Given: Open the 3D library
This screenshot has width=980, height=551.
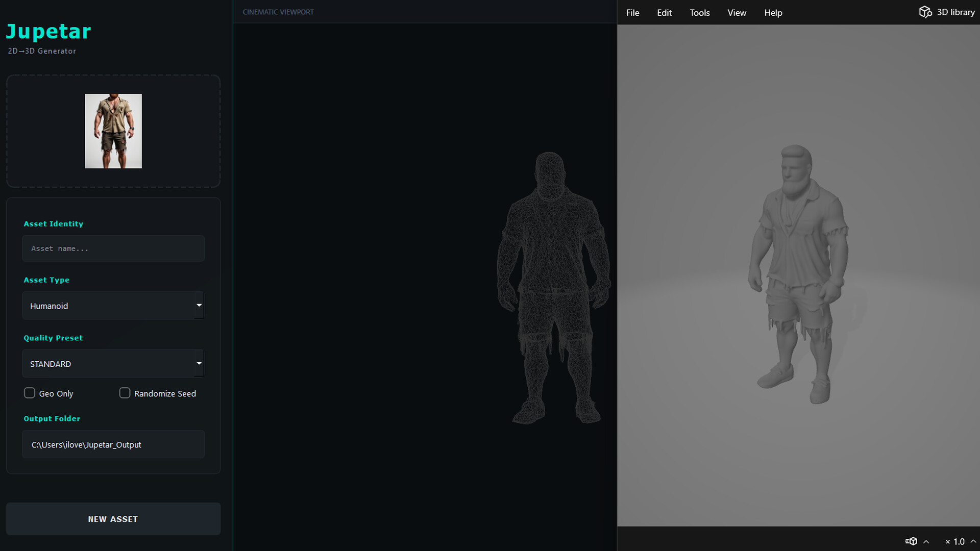Looking at the screenshot, I should click(x=947, y=12).
